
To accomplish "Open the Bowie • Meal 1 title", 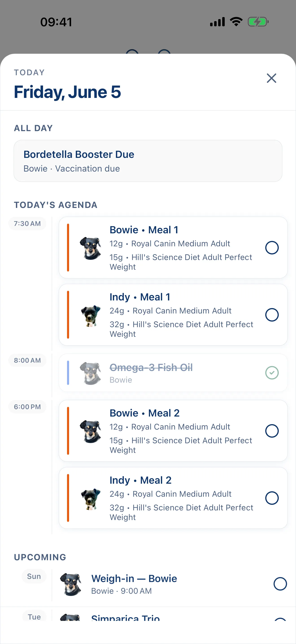I will [x=144, y=230].
